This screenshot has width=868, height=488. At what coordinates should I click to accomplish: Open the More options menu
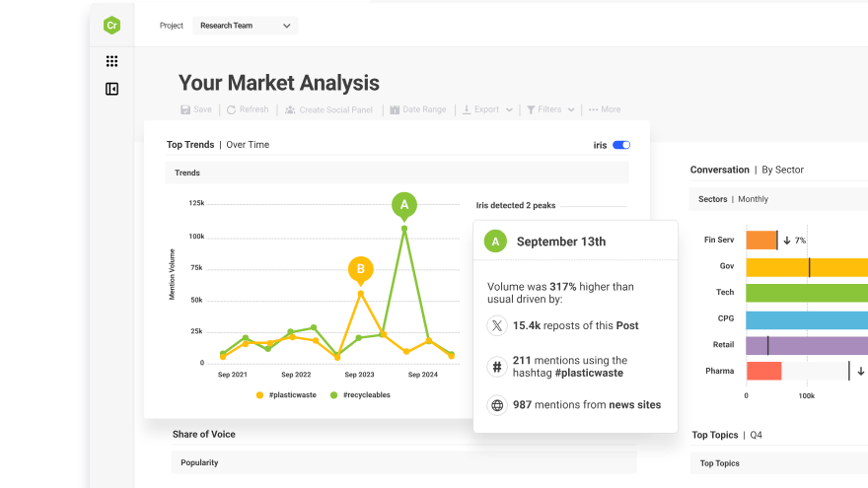[605, 109]
